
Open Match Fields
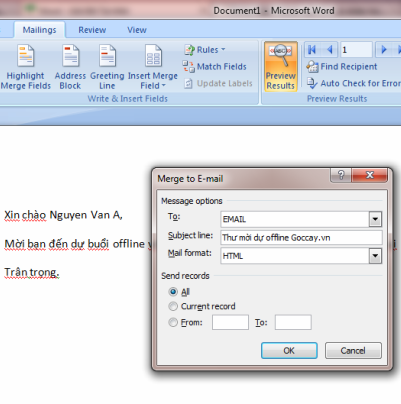click(x=215, y=67)
